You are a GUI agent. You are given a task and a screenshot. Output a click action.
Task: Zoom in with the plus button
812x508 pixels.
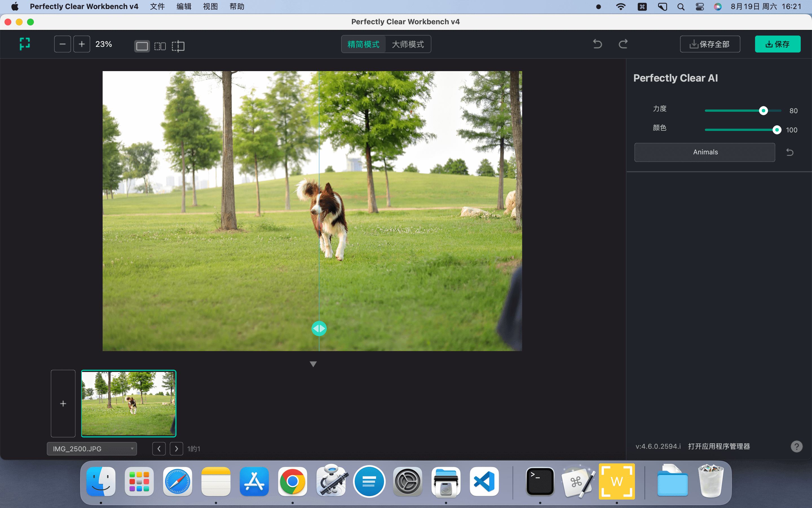[x=81, y=44]
